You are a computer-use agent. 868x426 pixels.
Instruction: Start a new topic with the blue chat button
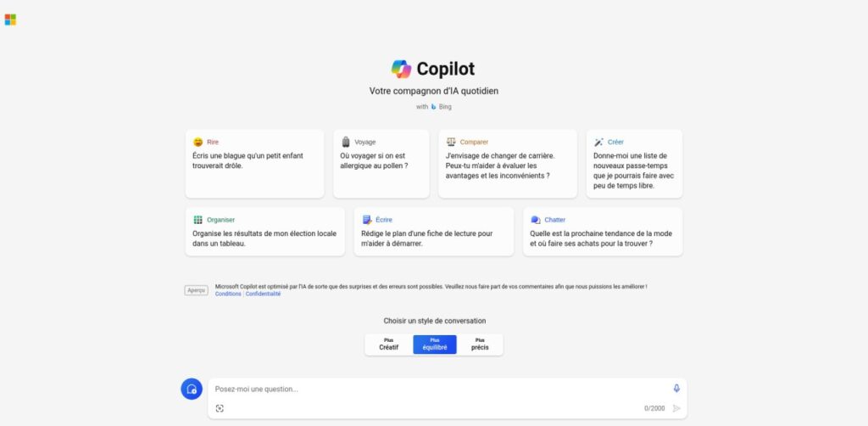pos(192,389)
